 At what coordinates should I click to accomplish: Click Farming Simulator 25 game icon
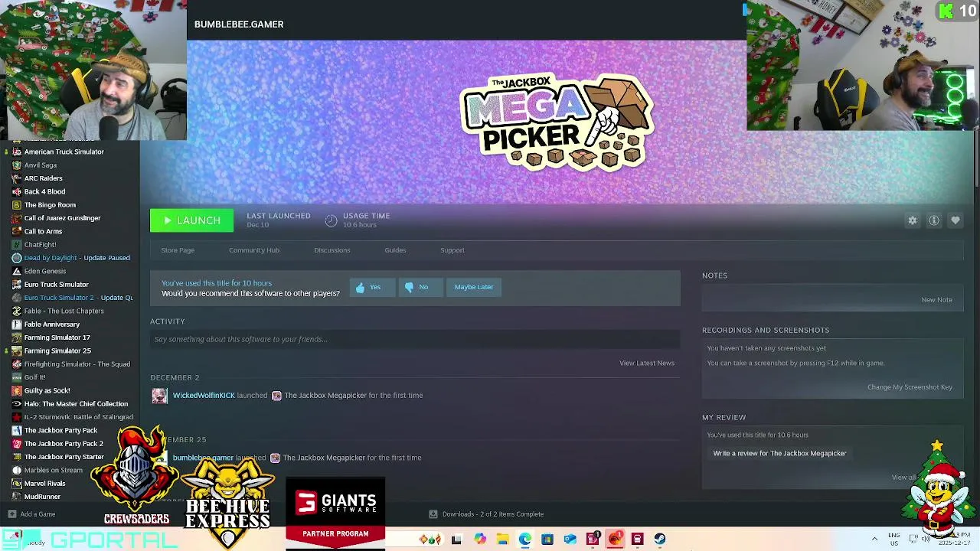[17, 350]
